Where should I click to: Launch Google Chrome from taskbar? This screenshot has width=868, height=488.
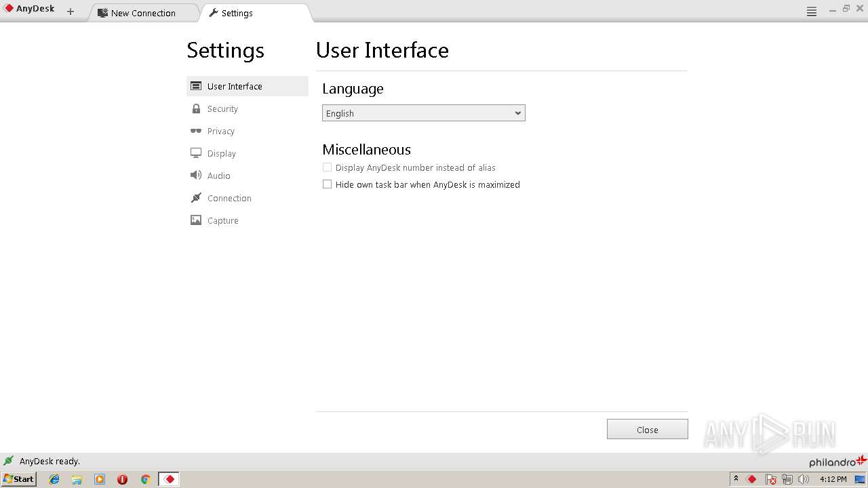click(145, 479)
